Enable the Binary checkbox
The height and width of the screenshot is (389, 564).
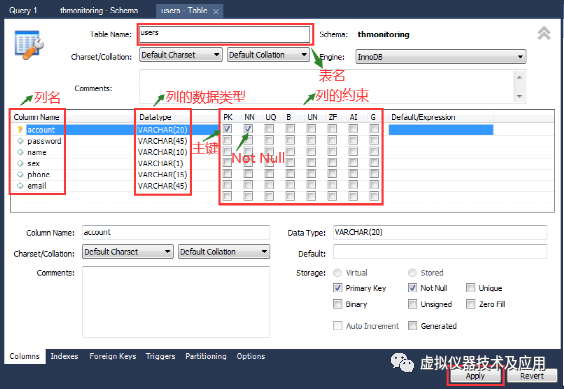tap(337, 304)
